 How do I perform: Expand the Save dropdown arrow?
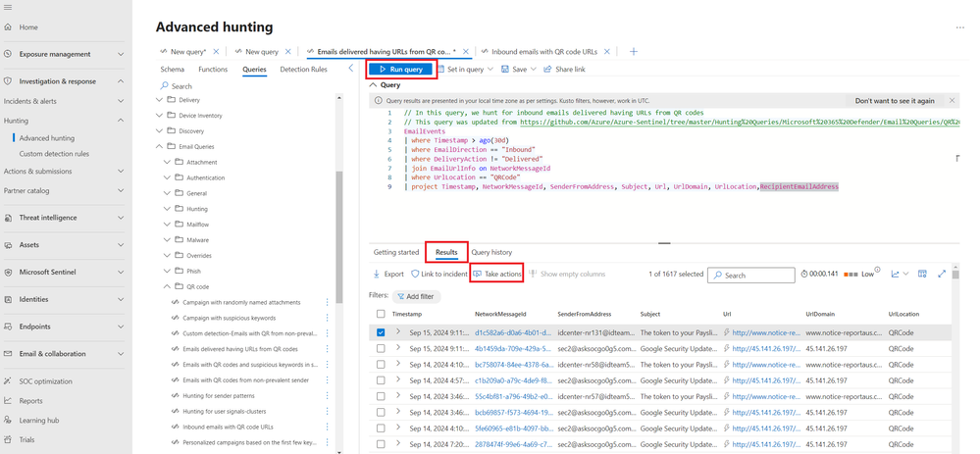tap(534, 70)
